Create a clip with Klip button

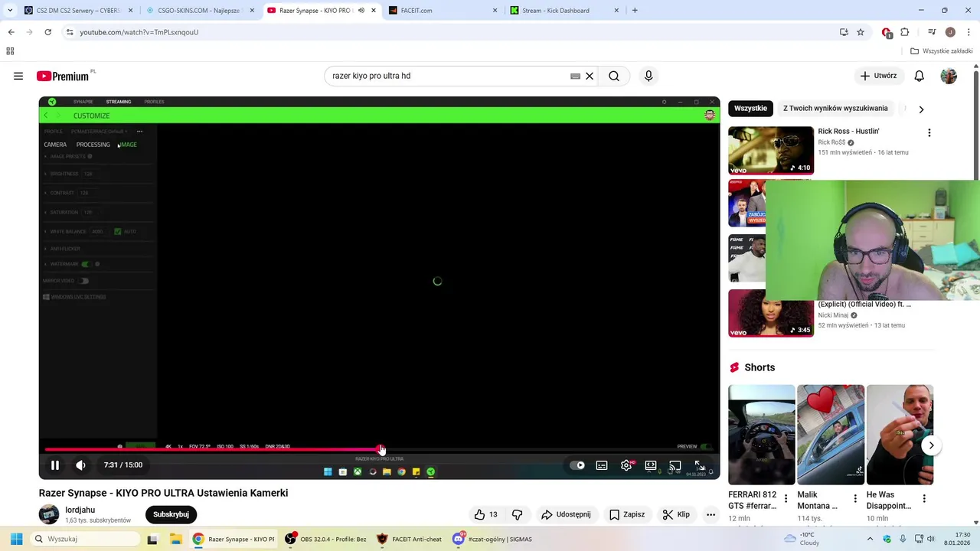(x=676, y=514)
